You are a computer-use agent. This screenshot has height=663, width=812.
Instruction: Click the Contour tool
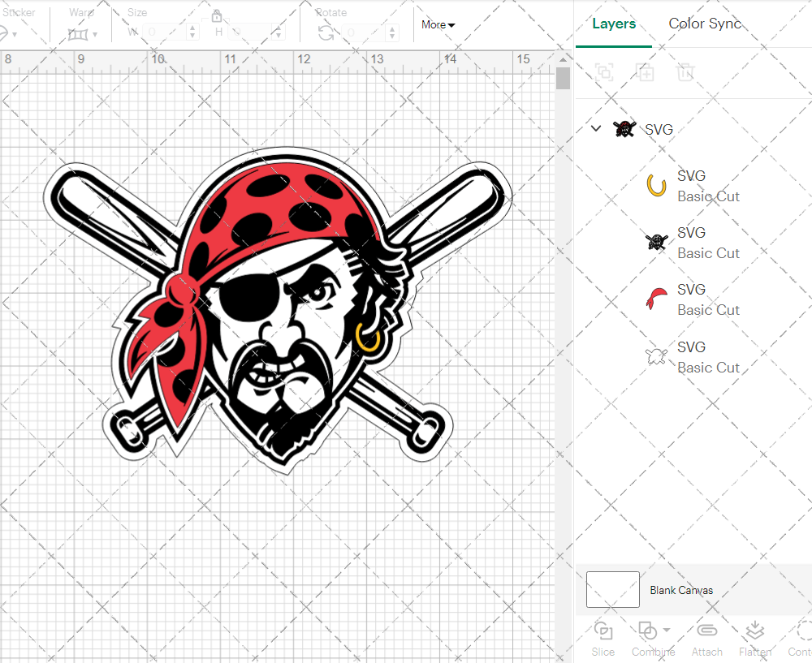pyautogui.click(x=800, y=639)
